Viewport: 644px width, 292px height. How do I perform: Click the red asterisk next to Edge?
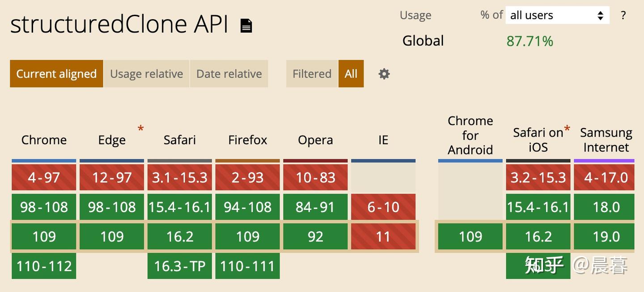[140, 129]
